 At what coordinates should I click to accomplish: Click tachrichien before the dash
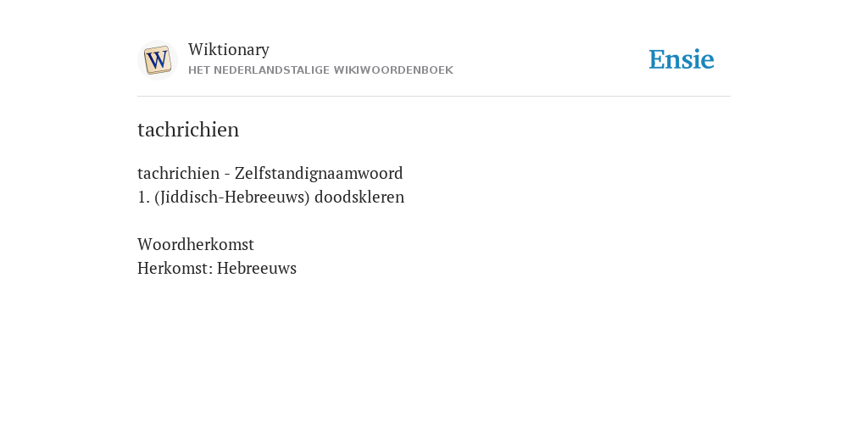[178, 173]
